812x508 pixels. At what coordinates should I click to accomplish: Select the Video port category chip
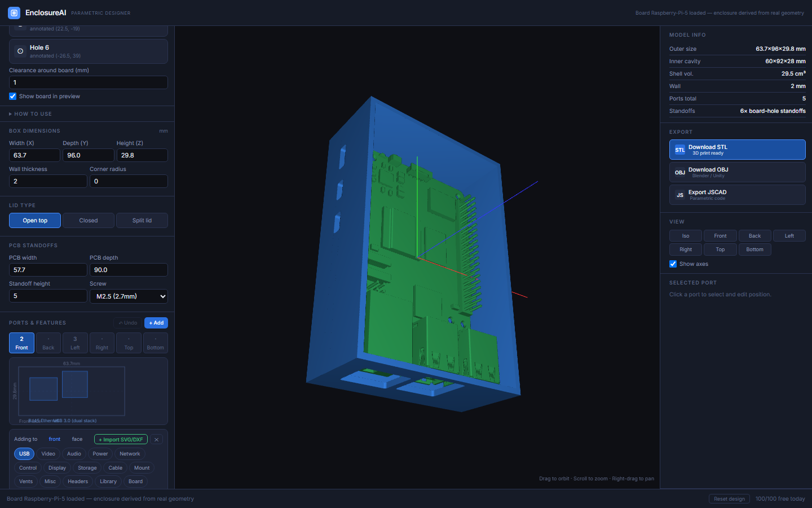click(48, 454)
